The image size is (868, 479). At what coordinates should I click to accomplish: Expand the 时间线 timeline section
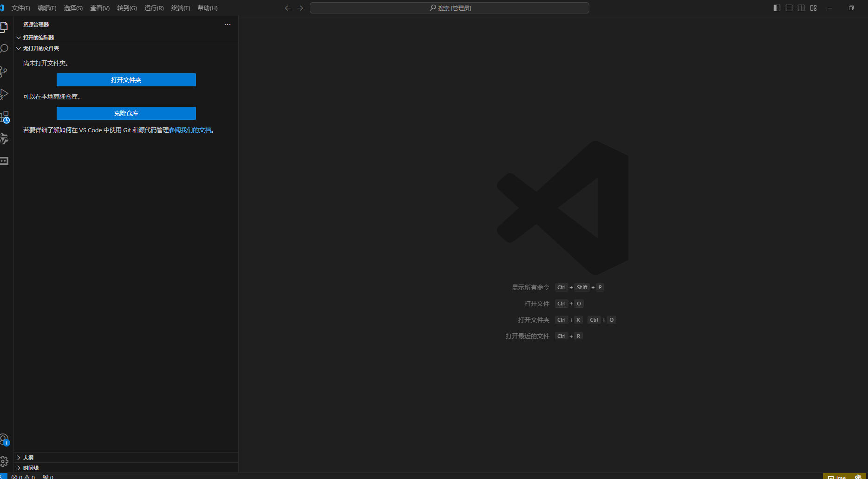pos(31,468)
